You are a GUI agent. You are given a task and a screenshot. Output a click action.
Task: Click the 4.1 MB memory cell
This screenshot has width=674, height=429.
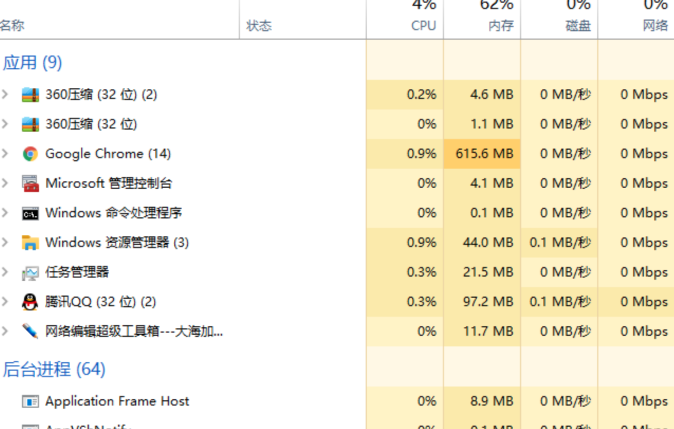482,184
